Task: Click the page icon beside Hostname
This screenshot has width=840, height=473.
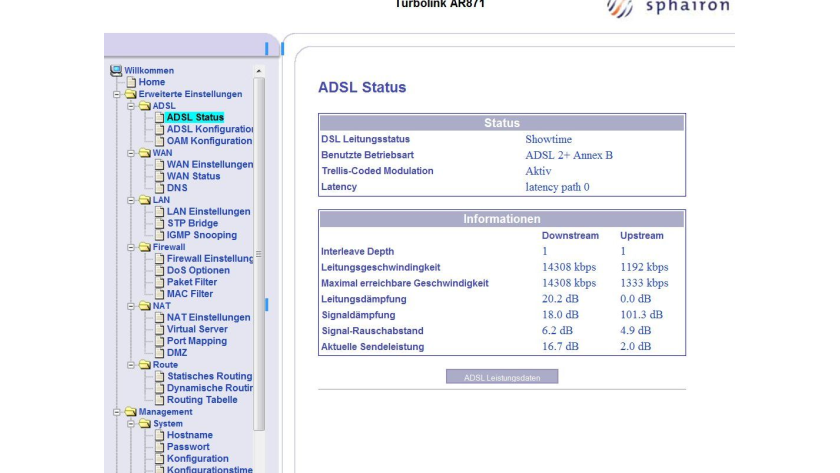Action: (x=159, y=436)
